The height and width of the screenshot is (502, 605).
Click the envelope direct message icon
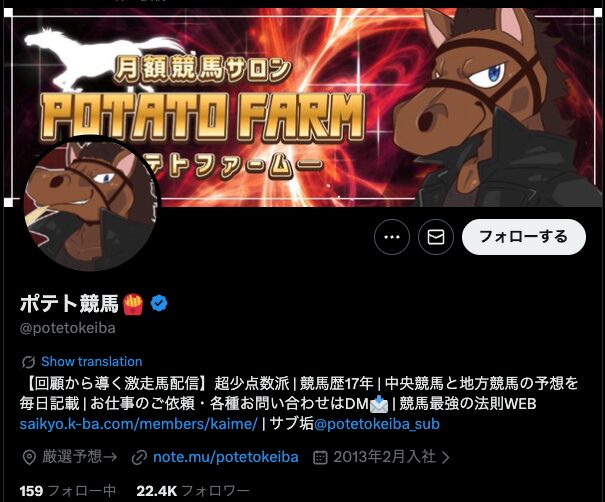point(436,237)
